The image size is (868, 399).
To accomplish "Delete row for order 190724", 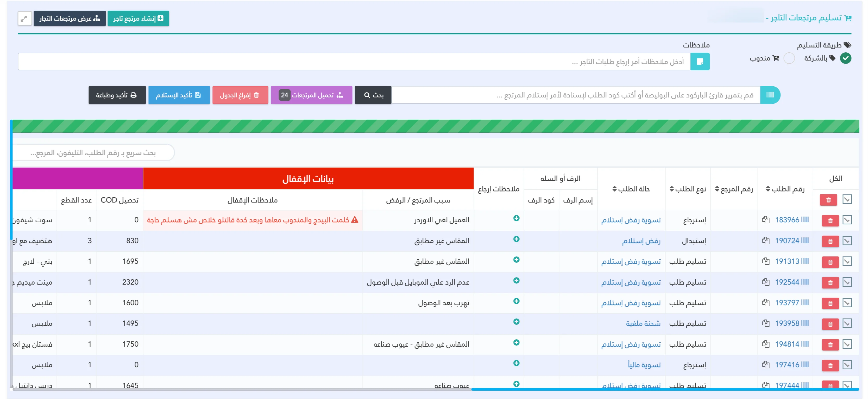I will pos(830,241).
